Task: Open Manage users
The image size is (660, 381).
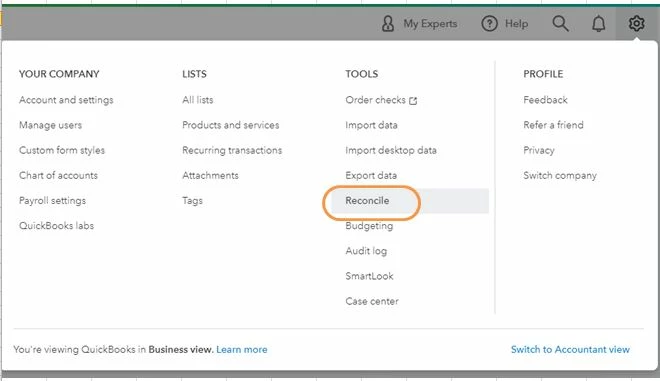Action: click(50, 125)
